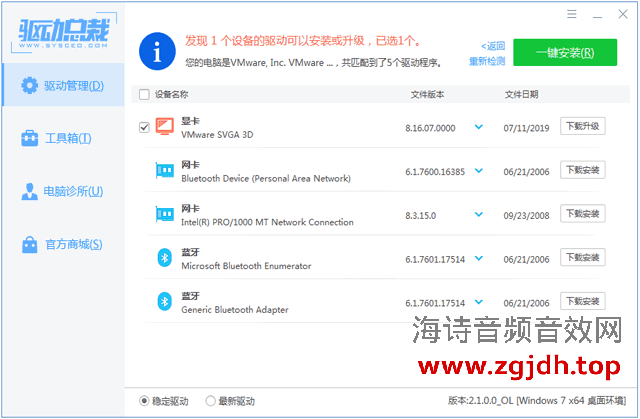
Task: Select the 稳定驱动 radio option
Action: pyautogui.click(x=144, y=401)
